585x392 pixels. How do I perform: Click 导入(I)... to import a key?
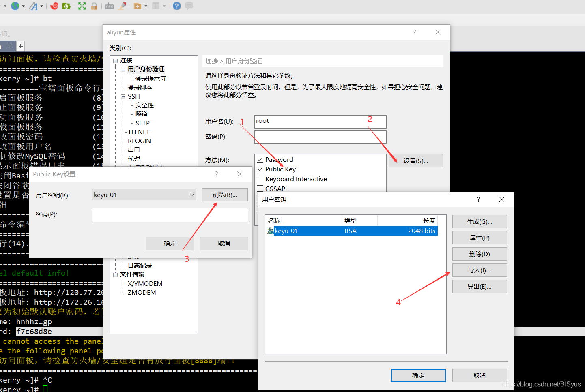point(480,270)
